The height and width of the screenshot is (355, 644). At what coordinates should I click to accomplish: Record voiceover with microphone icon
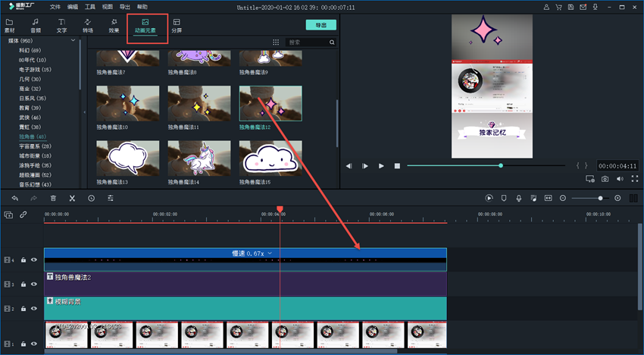[x=519, y=198]
